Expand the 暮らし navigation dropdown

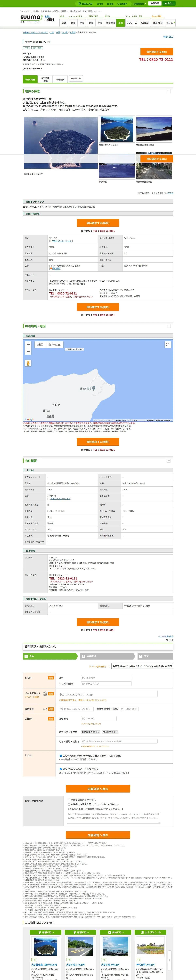pos(170,23)
